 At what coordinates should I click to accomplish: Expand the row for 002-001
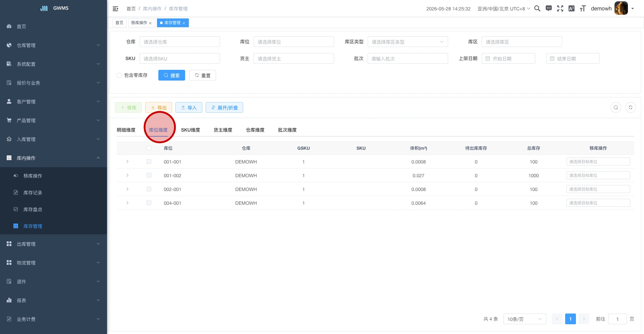(127, 189)
